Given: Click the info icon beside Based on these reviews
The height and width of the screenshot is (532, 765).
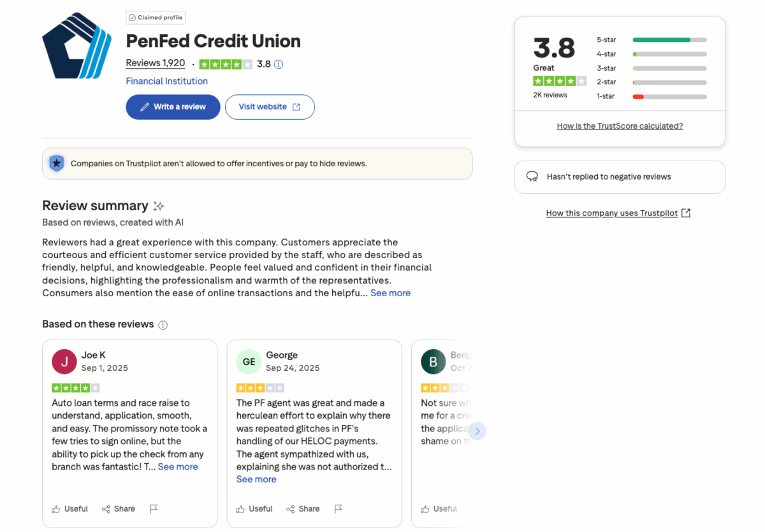Looking at the screenshot, I should (163, 325).
